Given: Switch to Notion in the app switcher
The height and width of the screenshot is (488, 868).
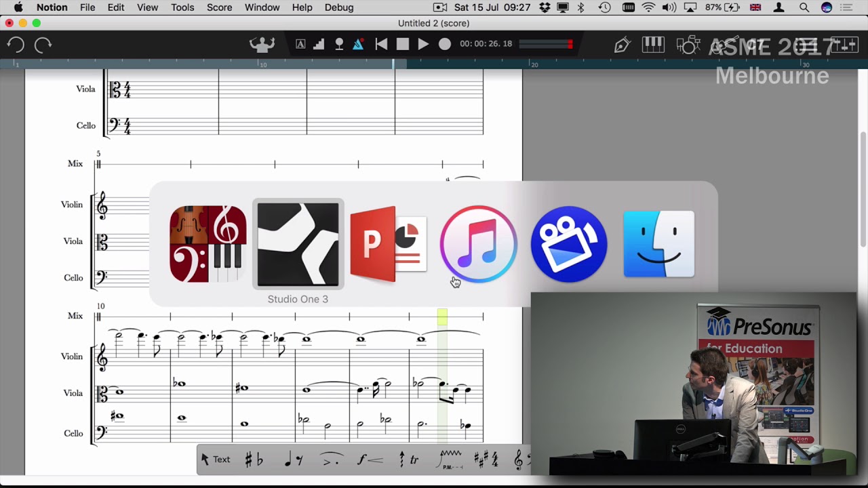Looking at the screenshot, I should (208, 244).
